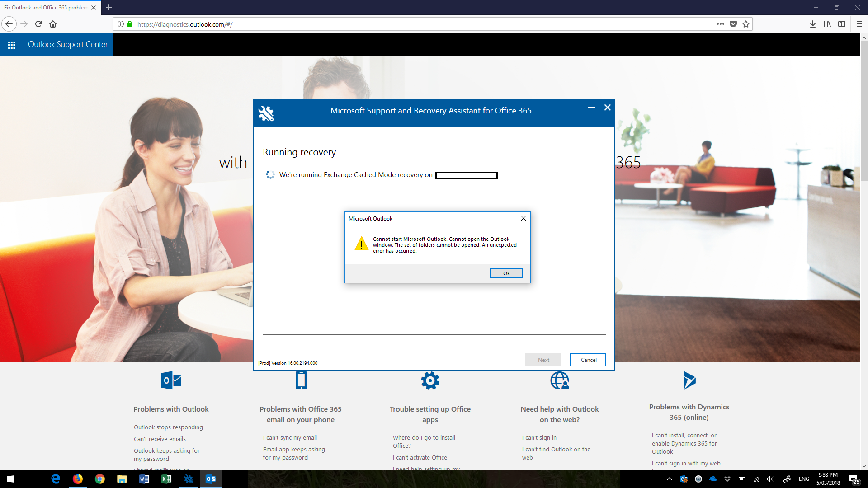Launch Microsoft Edge from the taskbar
Image resolution: width=868 pixels, height=488 pixels.
(56, 479)
